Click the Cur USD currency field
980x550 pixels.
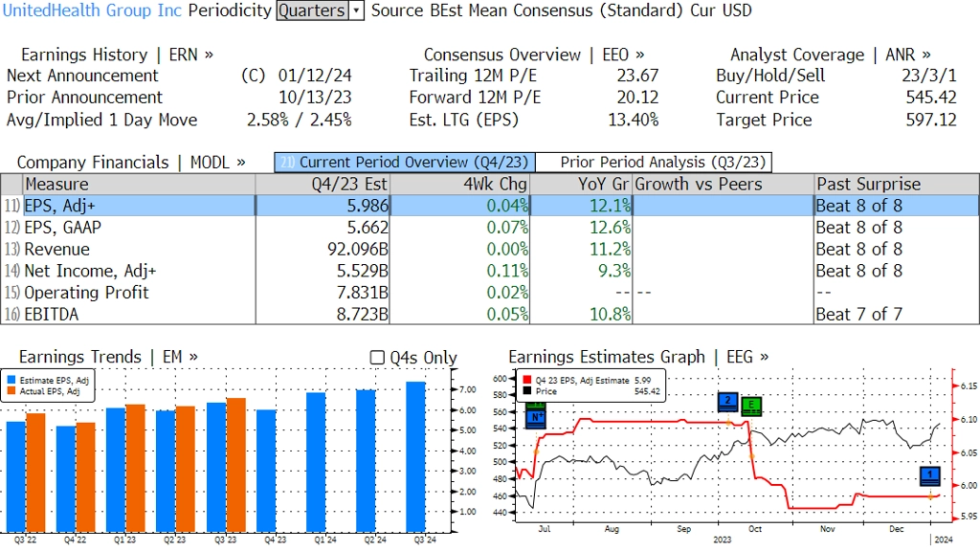[x=721, y=11]
